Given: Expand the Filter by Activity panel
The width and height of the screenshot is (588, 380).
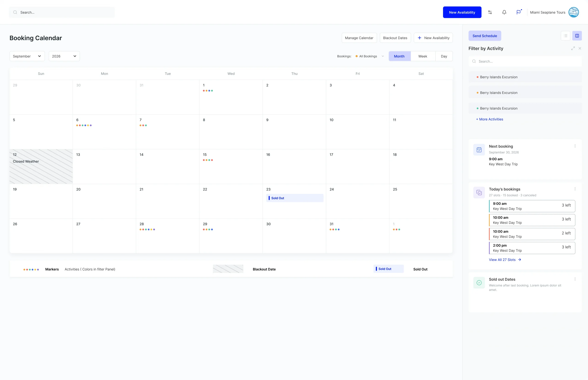Looking at the screenshot, I should point(573,48).
